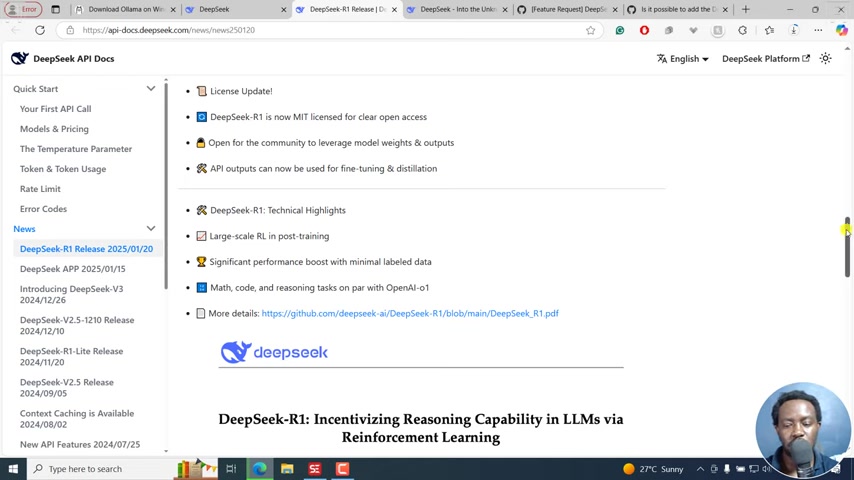Open DeepSeek-V2.5-1210 Release news item
Image resolution: width=854 pixels, height=480 pixels.
pyautogui.click(x=77, y=325)
